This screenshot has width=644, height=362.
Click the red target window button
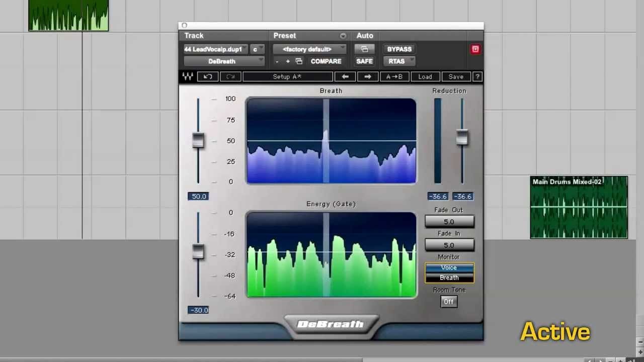[x=475, y=49]
